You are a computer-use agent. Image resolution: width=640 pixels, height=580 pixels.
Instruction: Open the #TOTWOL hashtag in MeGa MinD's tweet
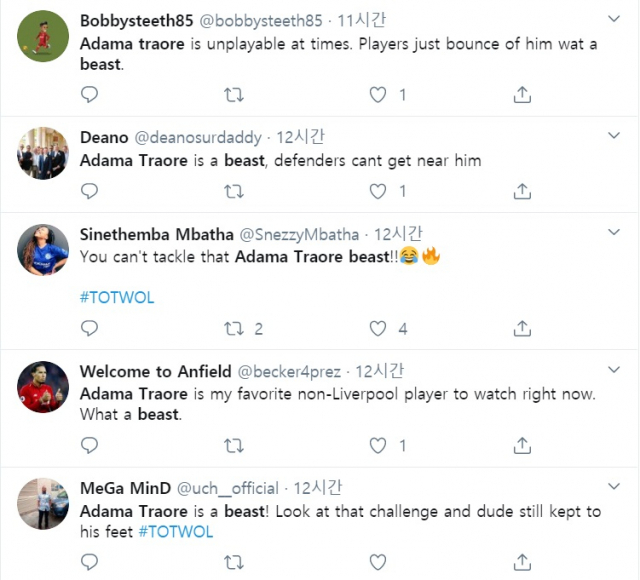(x=176, y=532)
